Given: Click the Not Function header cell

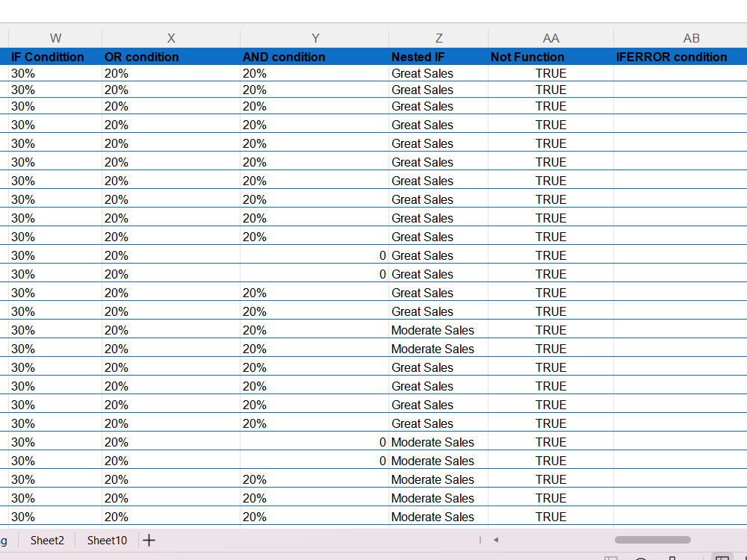Looking at the screenshot, I should [551, 57].
